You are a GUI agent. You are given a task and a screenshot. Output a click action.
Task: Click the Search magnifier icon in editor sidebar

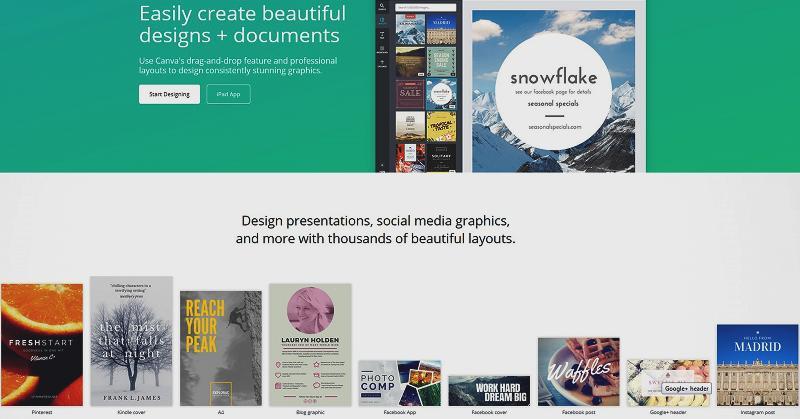point(382,7)
